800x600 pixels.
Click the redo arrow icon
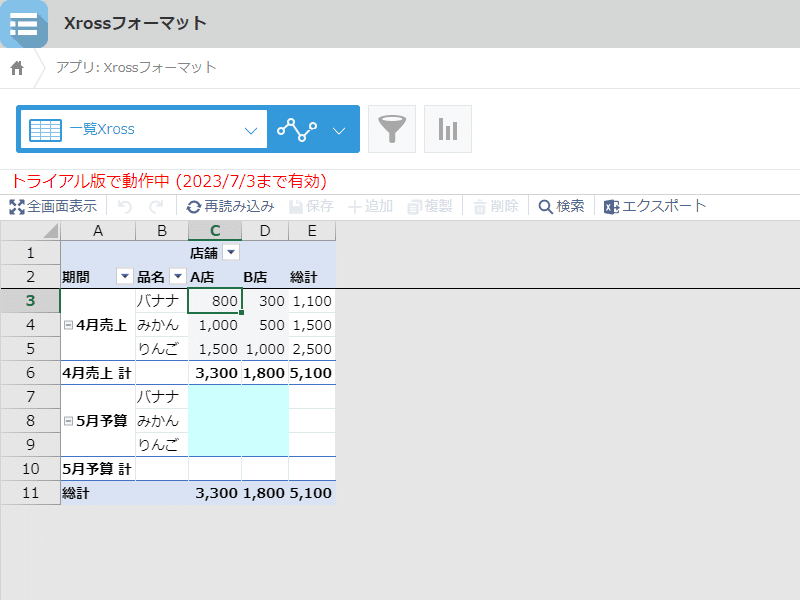156,207
